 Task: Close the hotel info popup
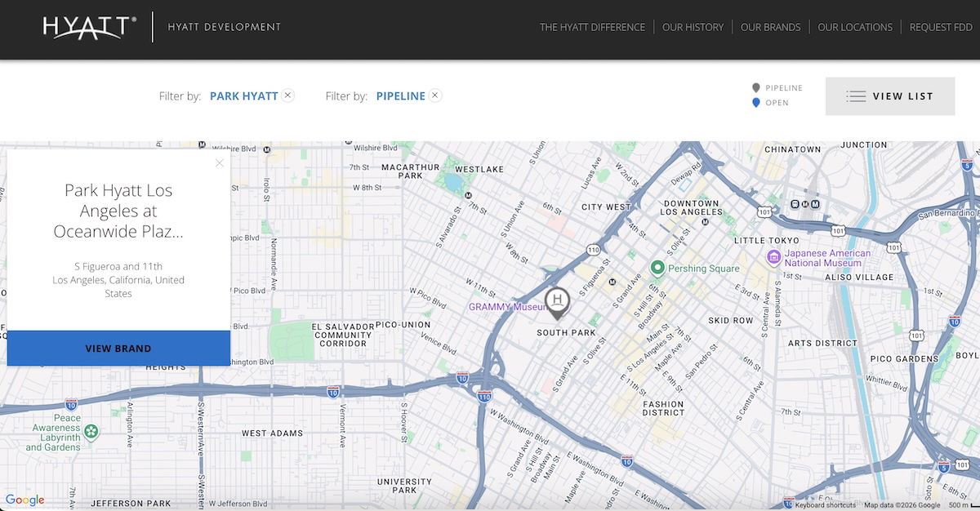tap(219, 163)
